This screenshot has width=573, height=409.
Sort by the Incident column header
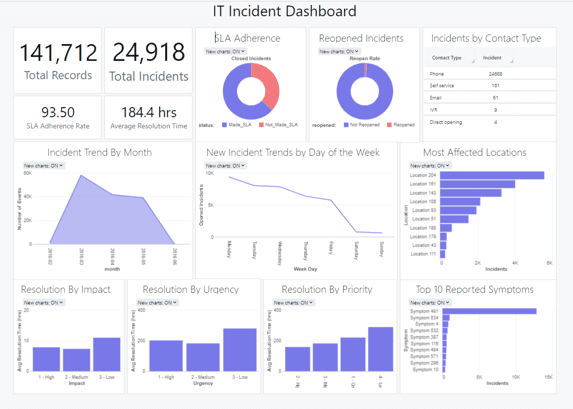pyautogui.click(x=492, y=58)
